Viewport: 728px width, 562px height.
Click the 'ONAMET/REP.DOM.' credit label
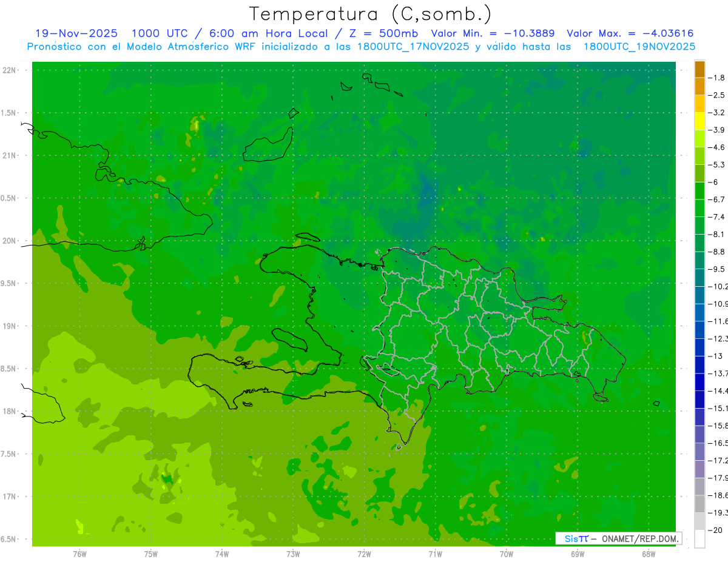coord(641,538)
